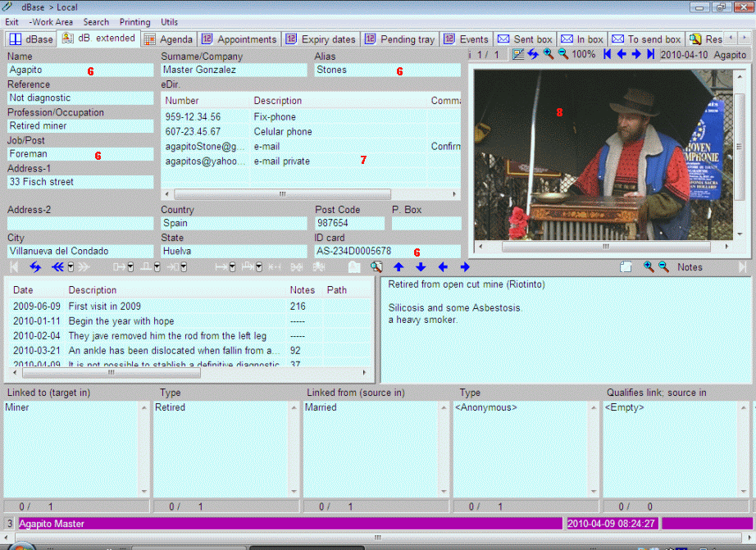Open the Utils menu
This screenshot has height=550, width=756.
click(x=169, y=22)
